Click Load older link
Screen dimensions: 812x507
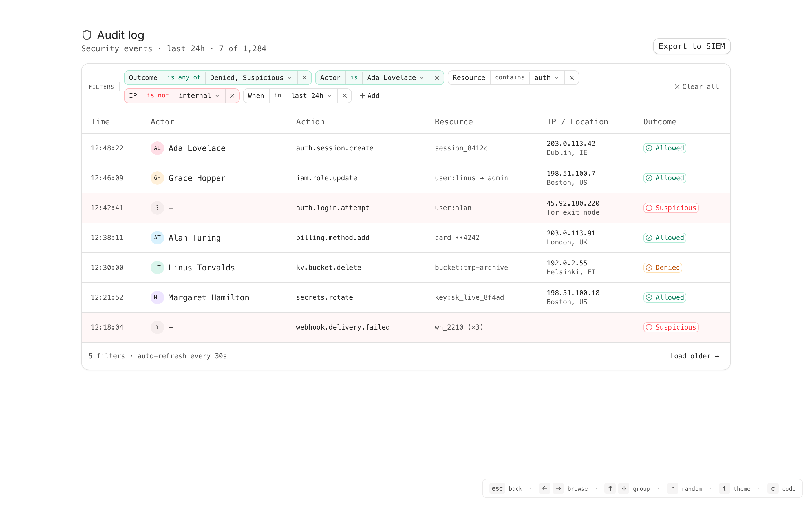pyautogui.click(x=694, y=356)
